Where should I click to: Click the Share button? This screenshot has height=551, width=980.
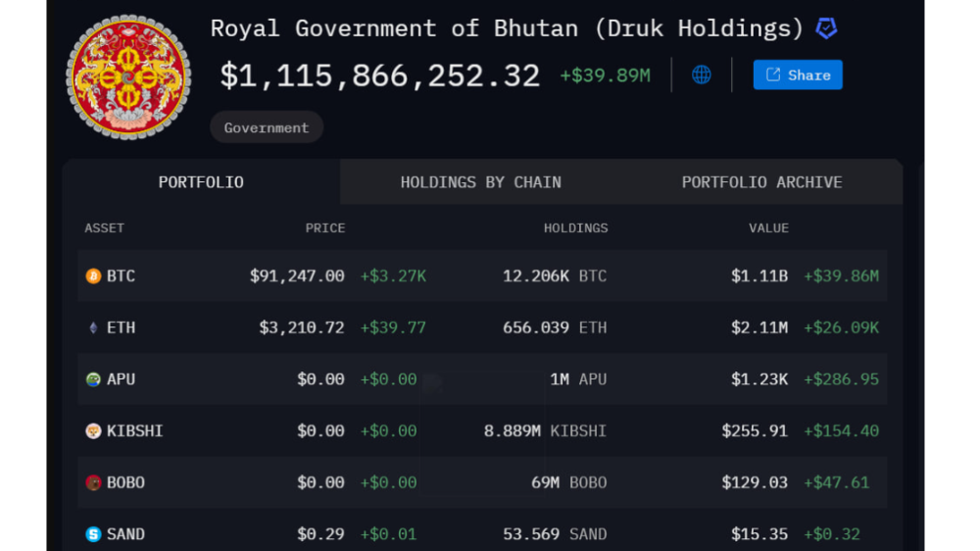tap(798, 75)
